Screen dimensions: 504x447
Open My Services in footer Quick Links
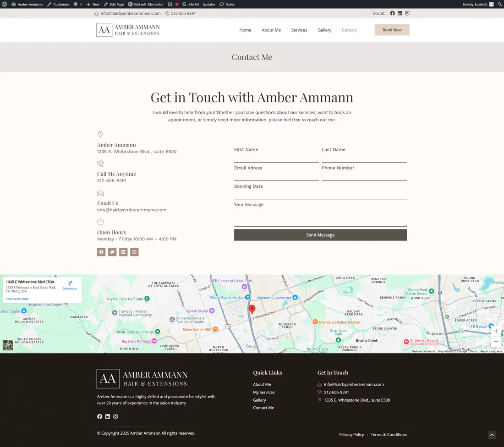pos(263,392)
